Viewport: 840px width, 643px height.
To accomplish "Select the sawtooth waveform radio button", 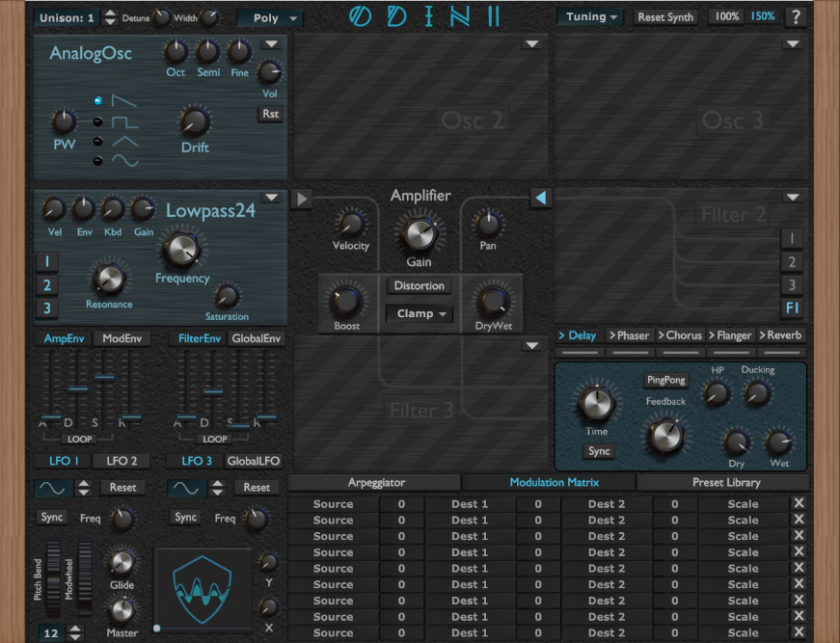I will [97, 100].
